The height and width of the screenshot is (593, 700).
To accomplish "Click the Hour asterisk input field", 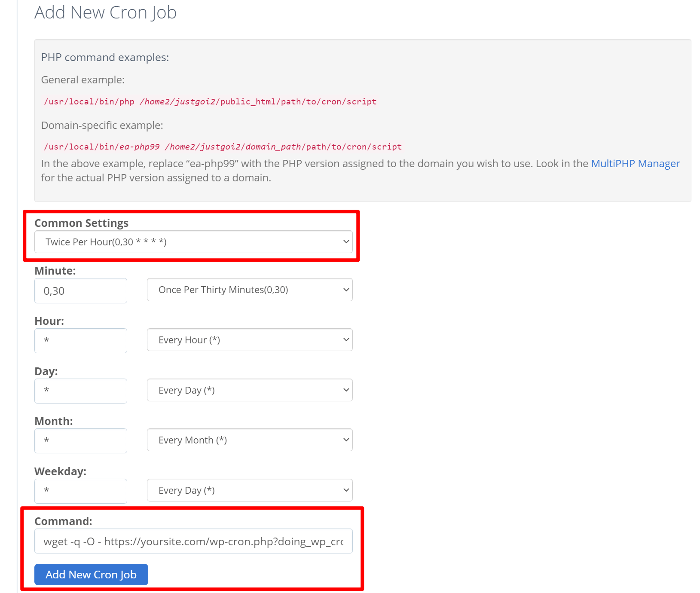I will click(80, 341).
